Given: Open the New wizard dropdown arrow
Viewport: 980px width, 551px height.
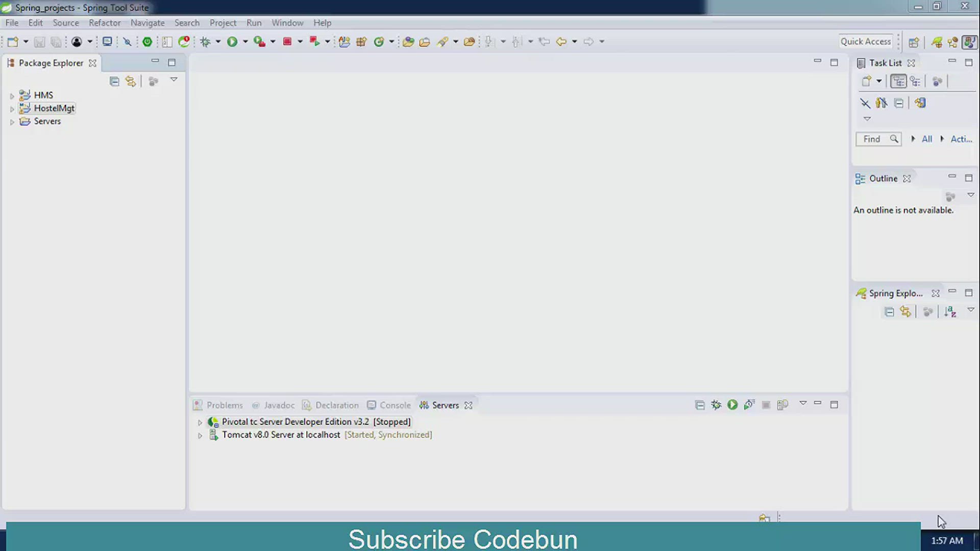Looking at the screenshot, I should tap(26, 42).
